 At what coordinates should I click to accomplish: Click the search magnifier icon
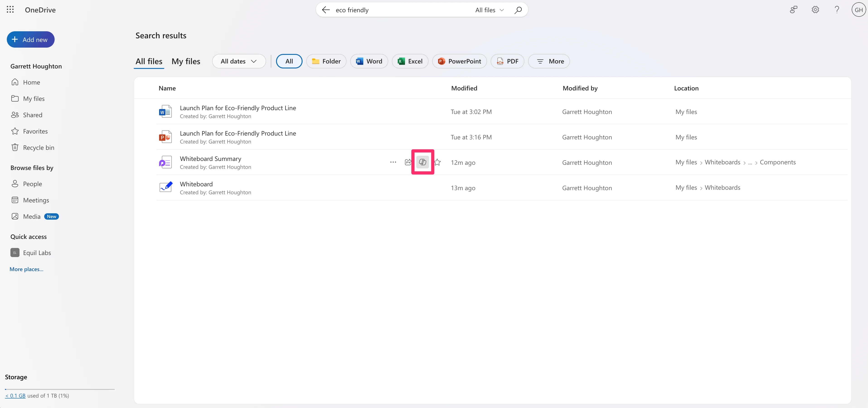click(x=518, y=10)
